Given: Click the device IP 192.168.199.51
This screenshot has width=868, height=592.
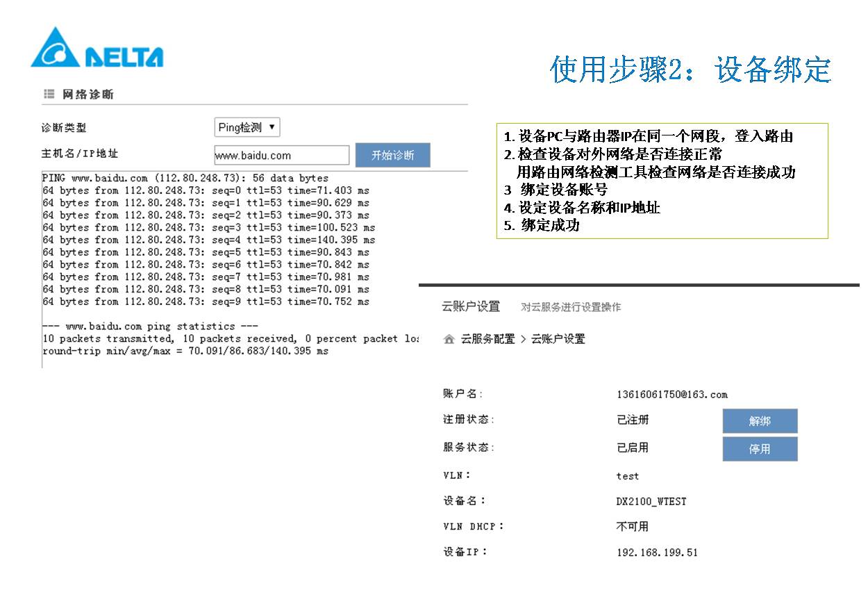Looking at the screenshot, I should (x=657, y=552).
